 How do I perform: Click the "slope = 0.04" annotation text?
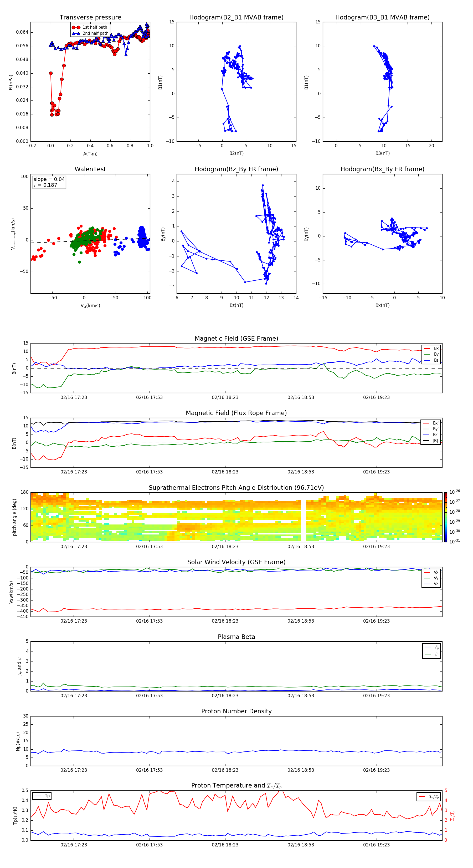point(49,179)
